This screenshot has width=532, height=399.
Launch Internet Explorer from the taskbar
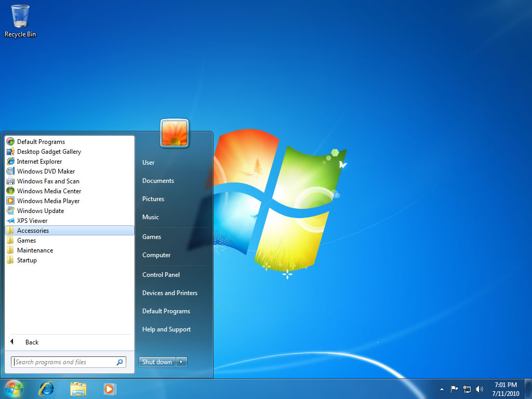click(x=46, y=389)
